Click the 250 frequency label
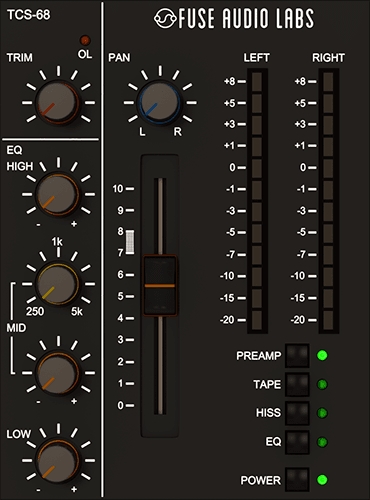This screenshot has height=500, width=370. tap(35, 311)
